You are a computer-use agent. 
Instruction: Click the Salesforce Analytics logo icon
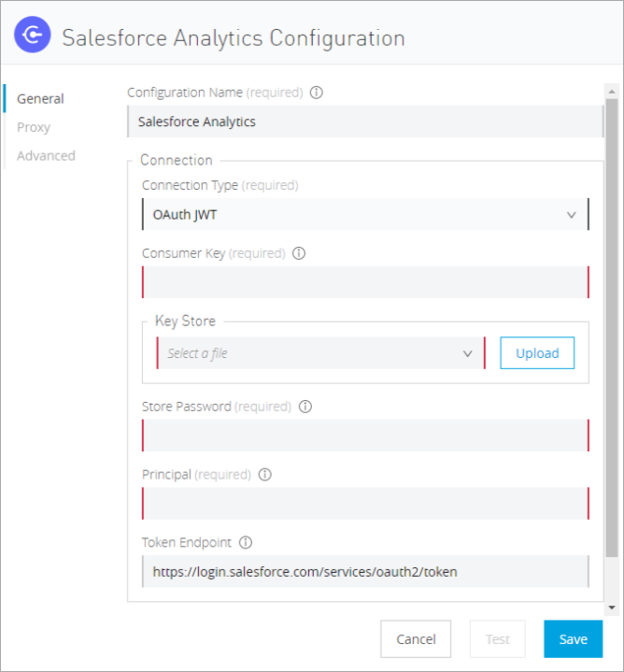point(32,36)
